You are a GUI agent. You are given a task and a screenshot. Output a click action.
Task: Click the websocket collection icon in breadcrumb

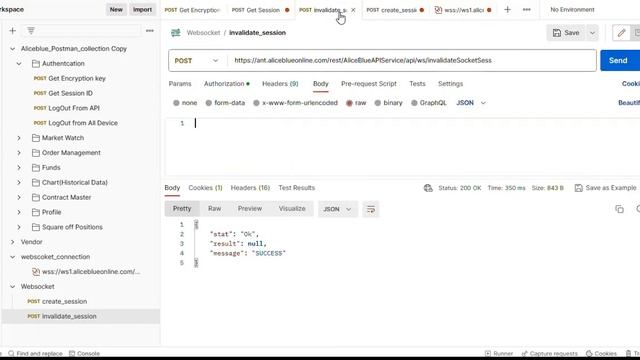click(176, 33)
